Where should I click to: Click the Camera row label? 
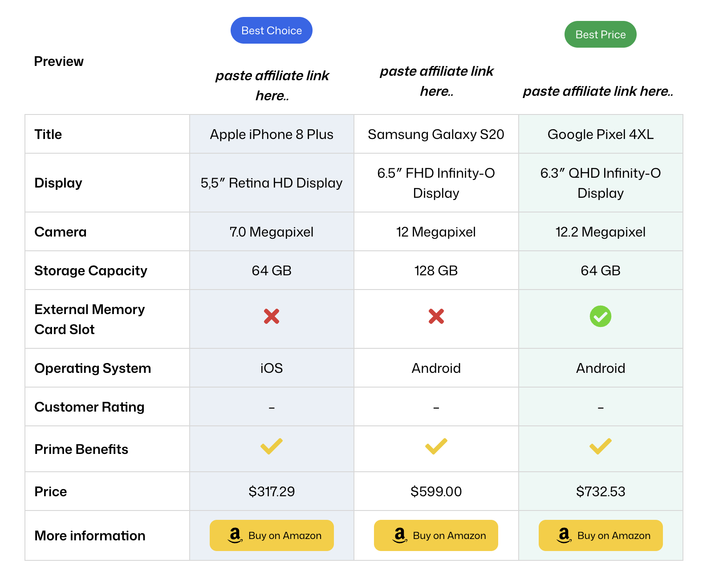pos(61,232)
